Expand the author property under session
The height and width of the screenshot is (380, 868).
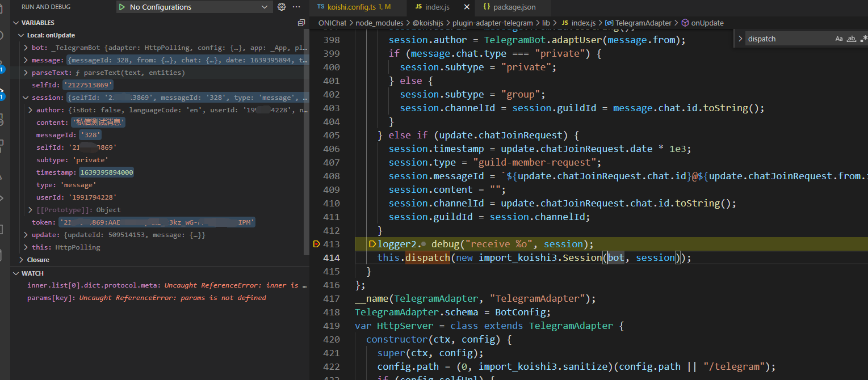31,110
